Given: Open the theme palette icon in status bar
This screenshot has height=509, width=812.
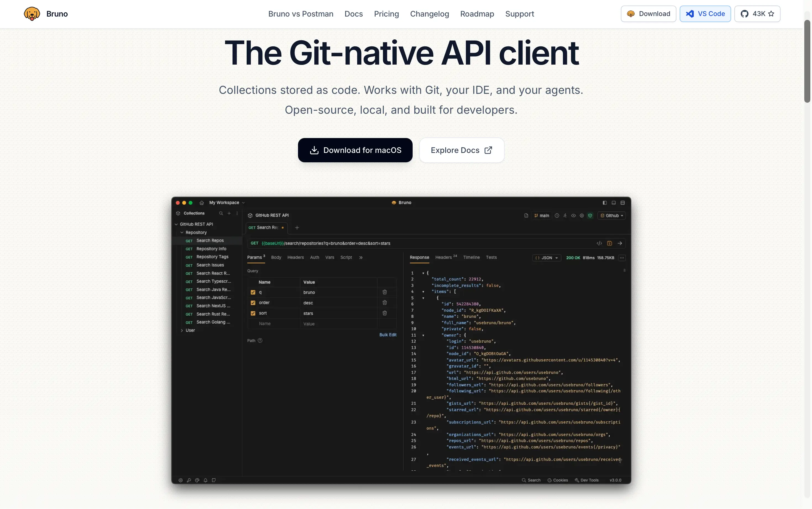Looking at the screenshot, I should tap(197, 480).
